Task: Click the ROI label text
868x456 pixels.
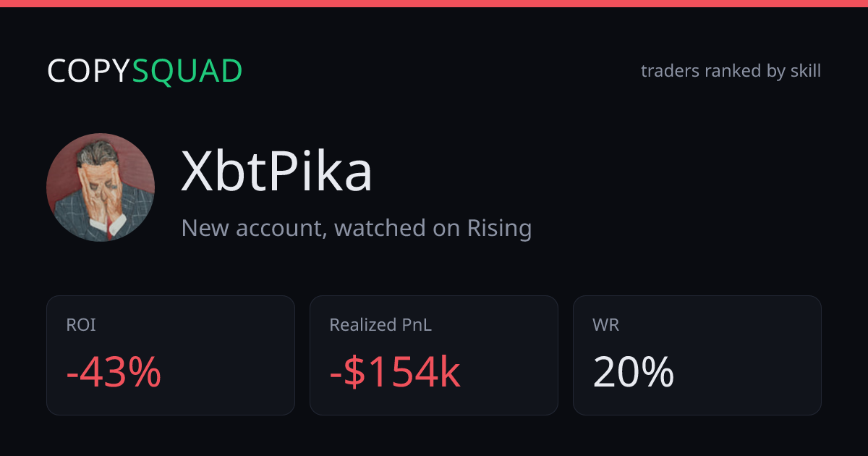Action: pos(81,325)
